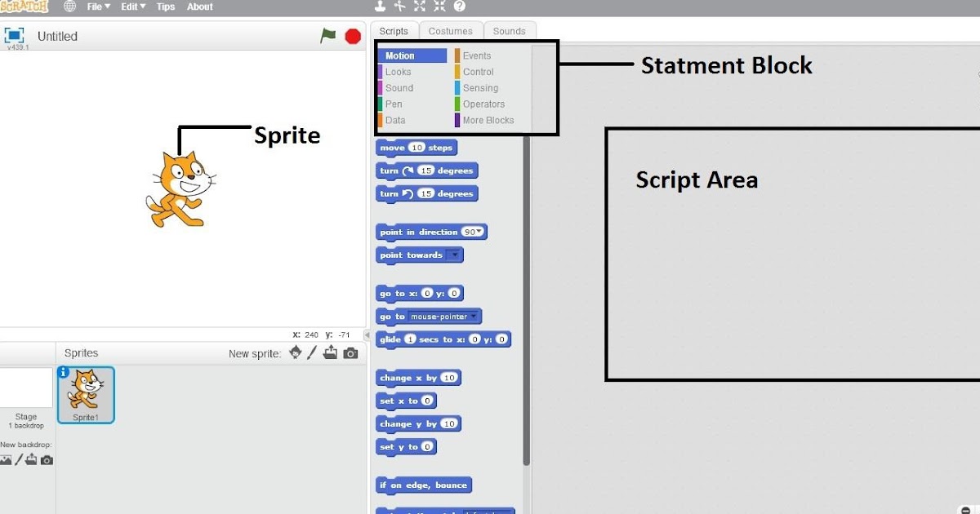Image resolution: width=980 pixels, height=514 pixels.
Task: Open the File menu
Action: coord(97,6)
